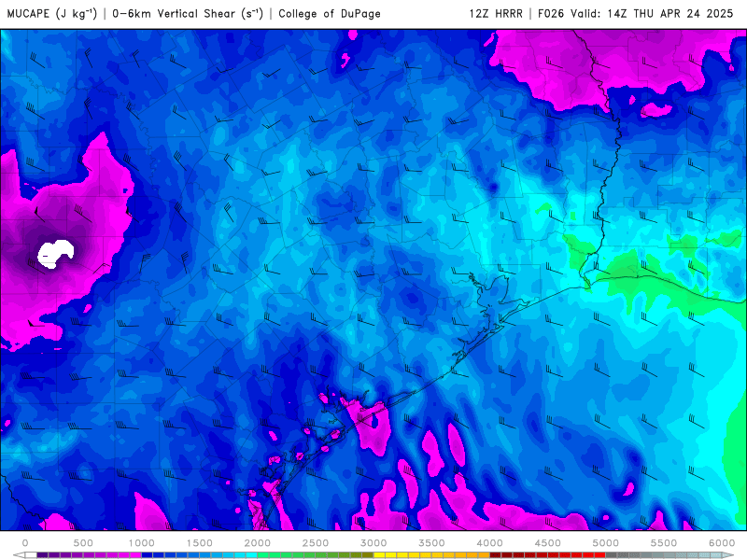This screenshot has height=560, width=747.
Task: Click the "0" value on the color scale
Action: [25, 543]
